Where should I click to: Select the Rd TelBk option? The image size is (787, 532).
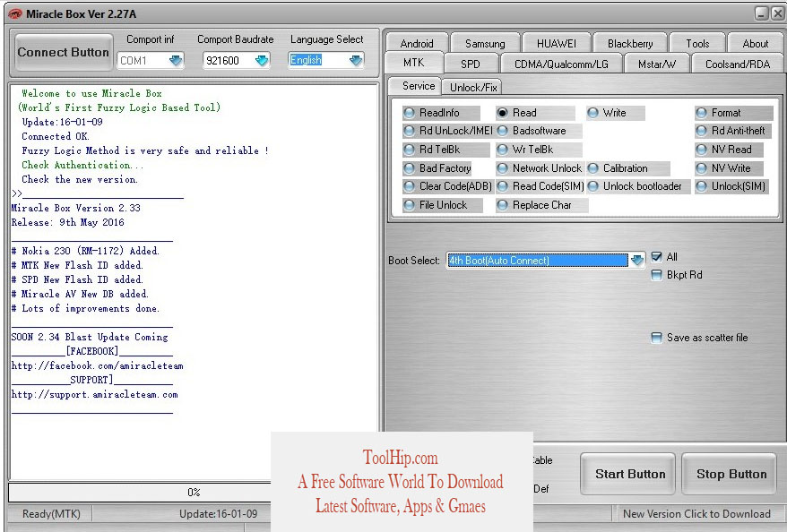click(x=445, y=150)
